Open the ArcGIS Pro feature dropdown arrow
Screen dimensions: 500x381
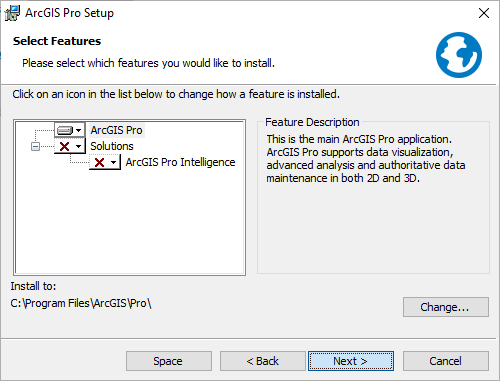coord(79,130)
